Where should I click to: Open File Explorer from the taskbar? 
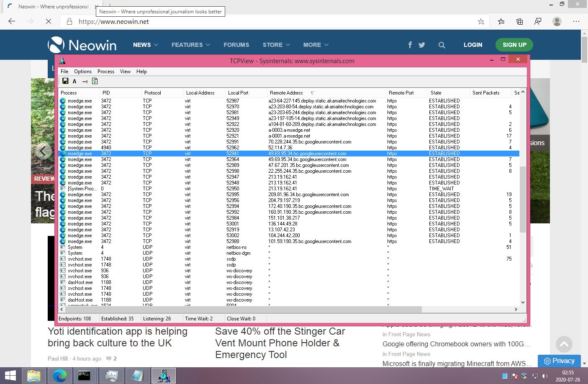point(34,376)
